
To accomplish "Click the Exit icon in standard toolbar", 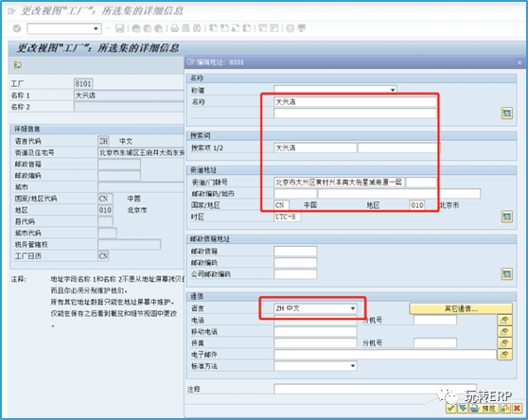I will coord(148,28).
